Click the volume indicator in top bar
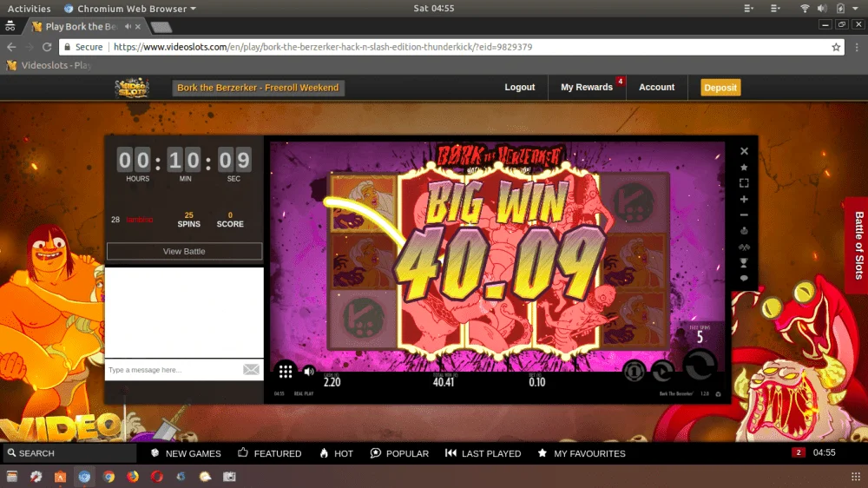The image size is (868, 488). click(822, 9)
